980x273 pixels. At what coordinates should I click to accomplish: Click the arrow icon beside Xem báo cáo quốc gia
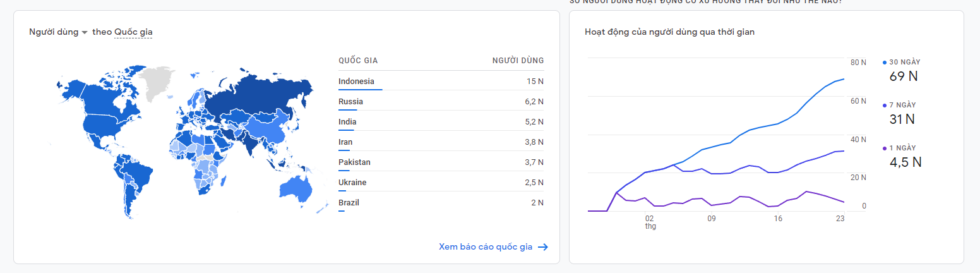(542, 247)
